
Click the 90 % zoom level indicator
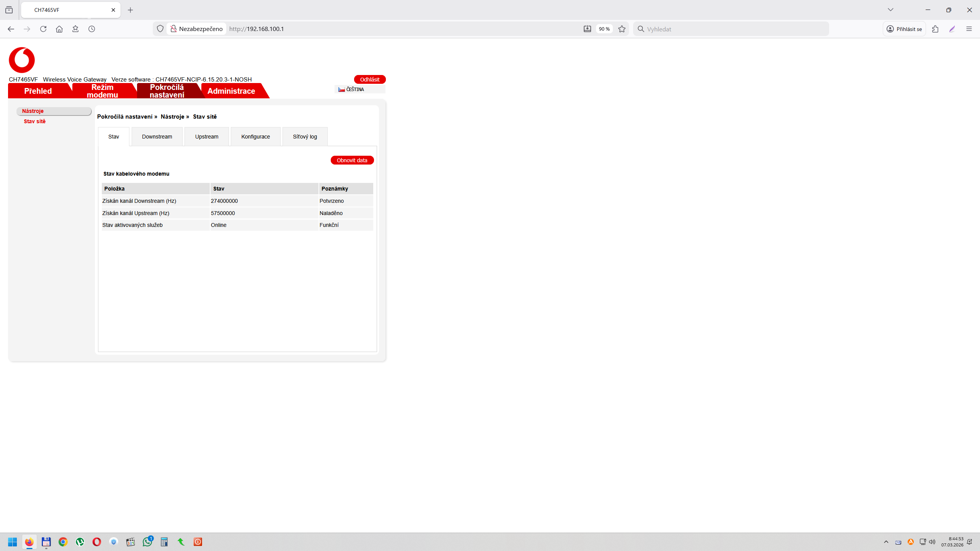click(604, 29)
